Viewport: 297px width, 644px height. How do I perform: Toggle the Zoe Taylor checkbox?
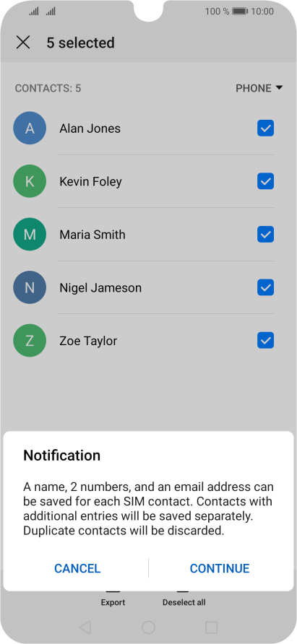[266, 341]
